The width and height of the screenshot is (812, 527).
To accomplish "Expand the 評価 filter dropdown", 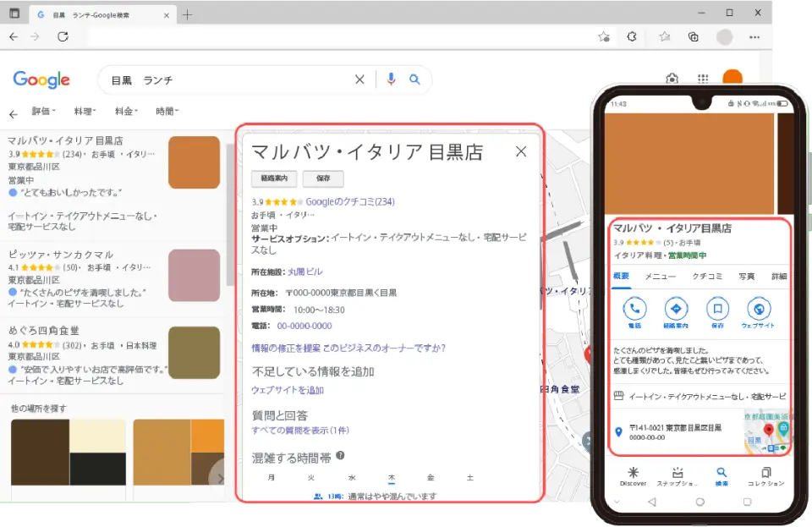I will coord(43,112).
